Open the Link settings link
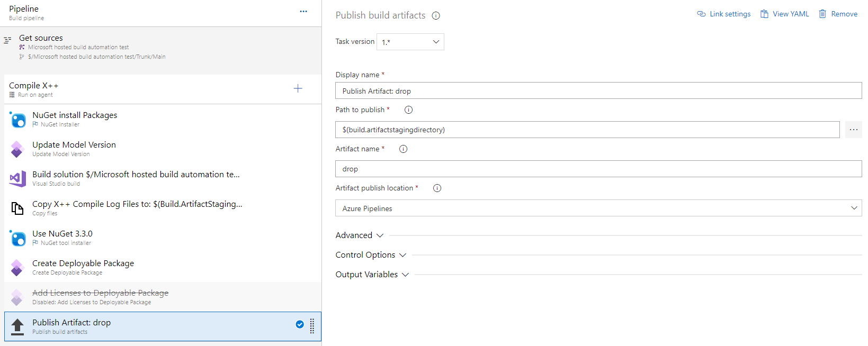Screen dimensions: 868x346 coord(724,14)
